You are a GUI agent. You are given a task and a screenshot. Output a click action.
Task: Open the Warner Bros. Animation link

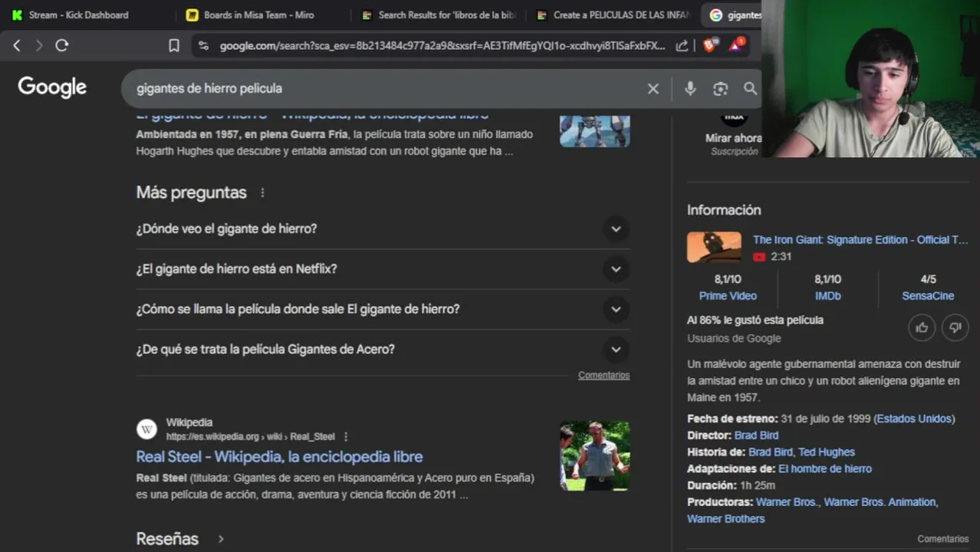click(x=880, y=502)
